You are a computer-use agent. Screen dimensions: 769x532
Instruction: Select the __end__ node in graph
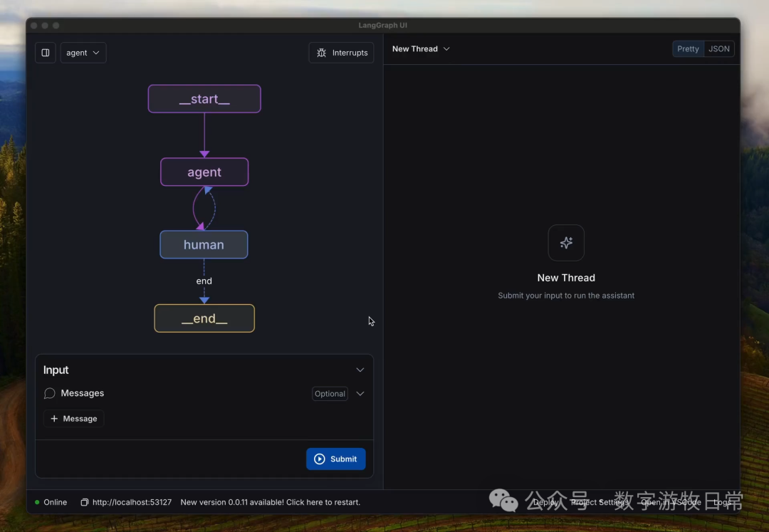point(204,318)
